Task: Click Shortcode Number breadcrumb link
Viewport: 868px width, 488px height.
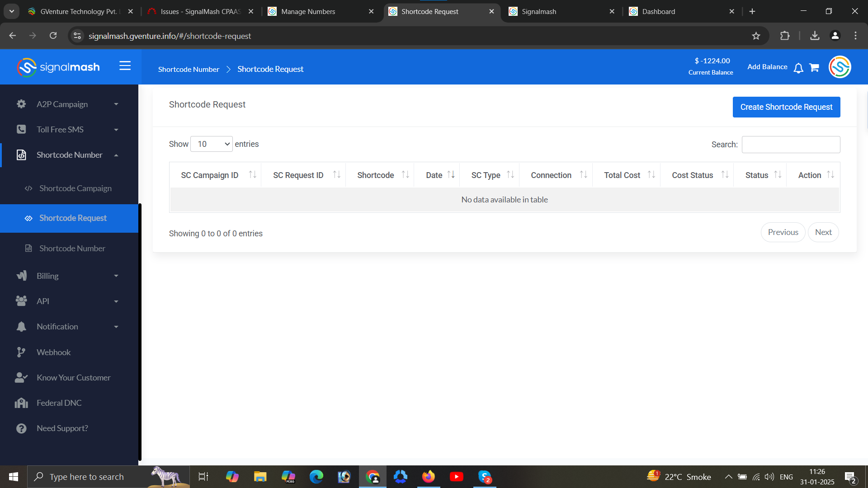Action: [189, 69]
